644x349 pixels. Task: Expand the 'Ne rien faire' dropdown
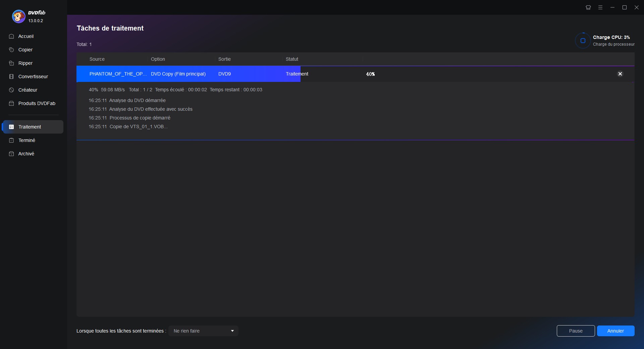pos(204,331)
